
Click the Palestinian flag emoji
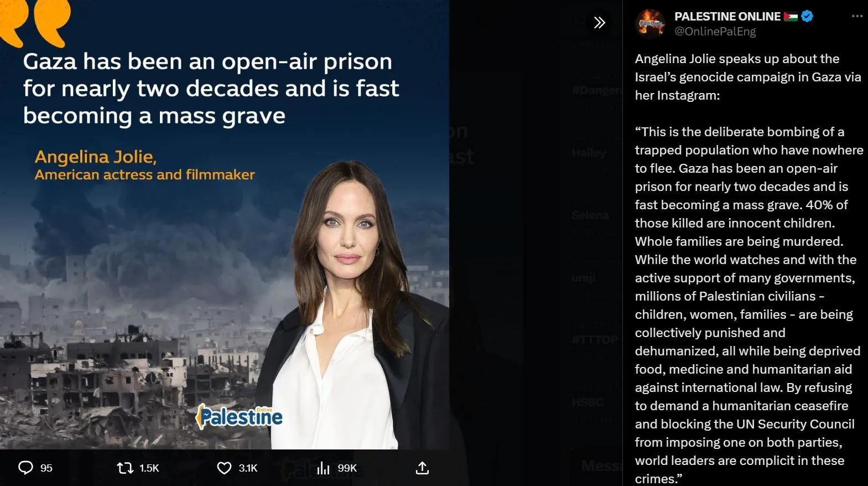click(x=791, y=17)
